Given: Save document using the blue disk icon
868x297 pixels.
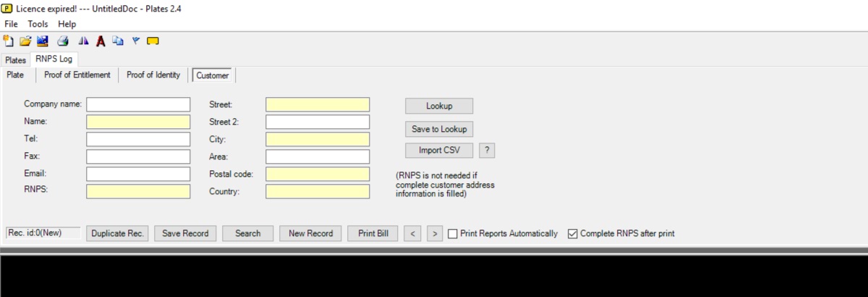Looking at the screenshot, I should [42, 41].
